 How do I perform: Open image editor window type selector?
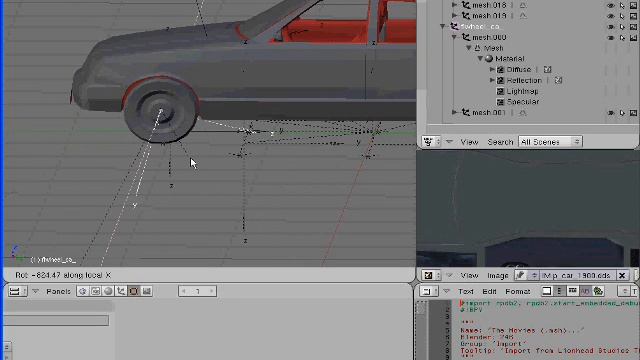click(431, 276)
